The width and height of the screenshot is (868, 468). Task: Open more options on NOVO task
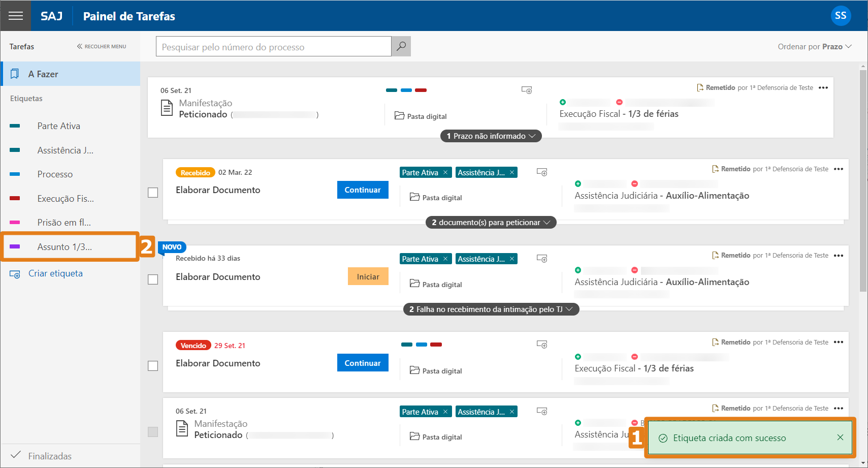coord(839,256)
